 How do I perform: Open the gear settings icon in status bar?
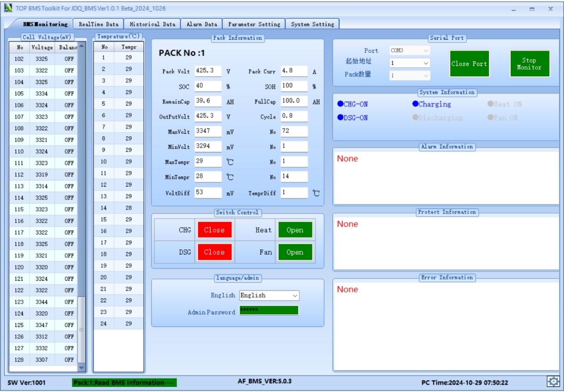pos(553,381)
